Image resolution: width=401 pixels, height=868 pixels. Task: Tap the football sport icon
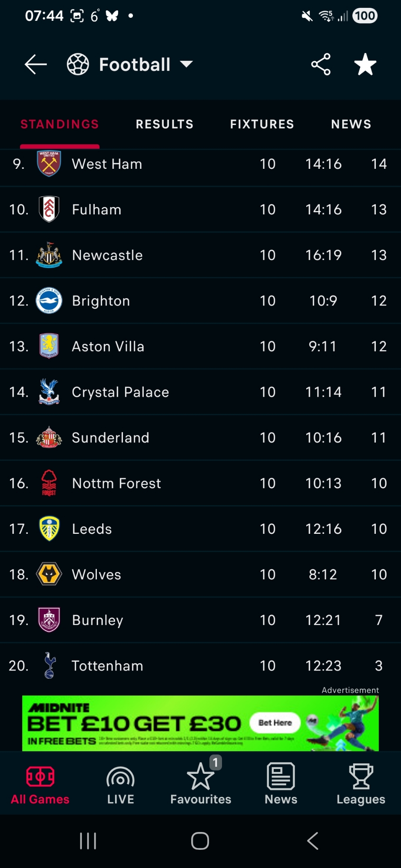(x=78, y=65)
